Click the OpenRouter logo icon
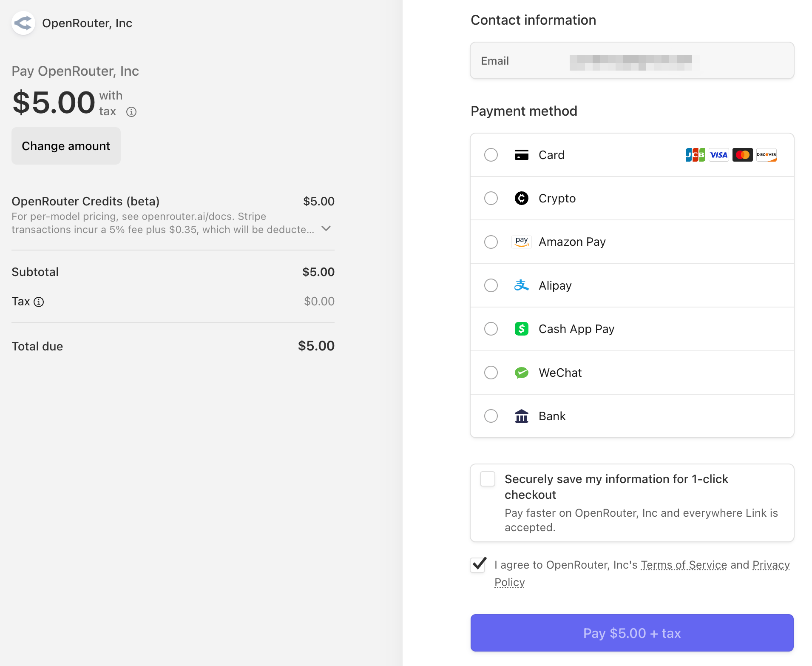 [23, 23]
